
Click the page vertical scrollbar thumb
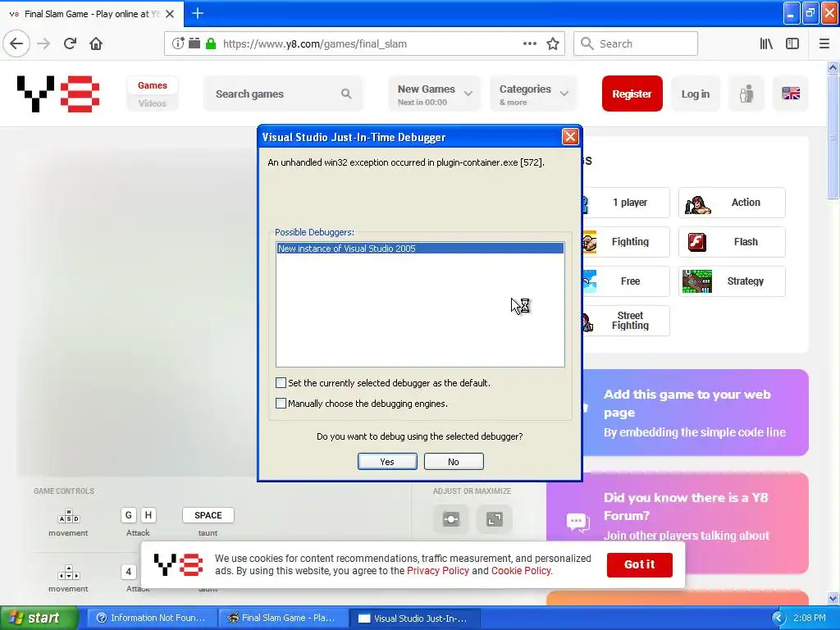[x=833, y=137]
